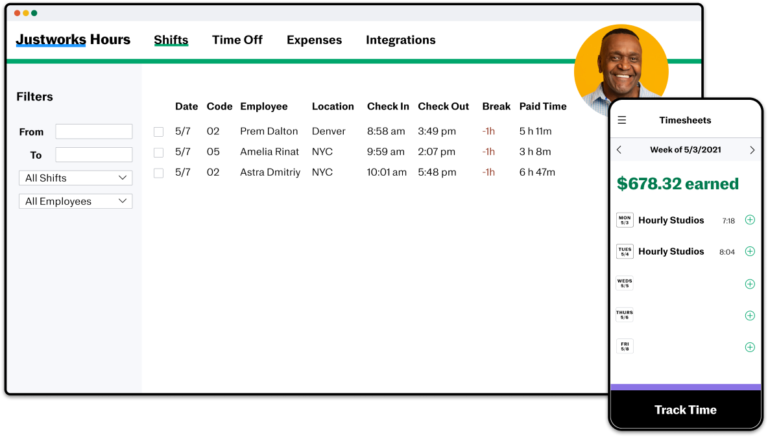The image size is (768, 437).
Task: Go to the Integrations tab
Action: point(400,40)
